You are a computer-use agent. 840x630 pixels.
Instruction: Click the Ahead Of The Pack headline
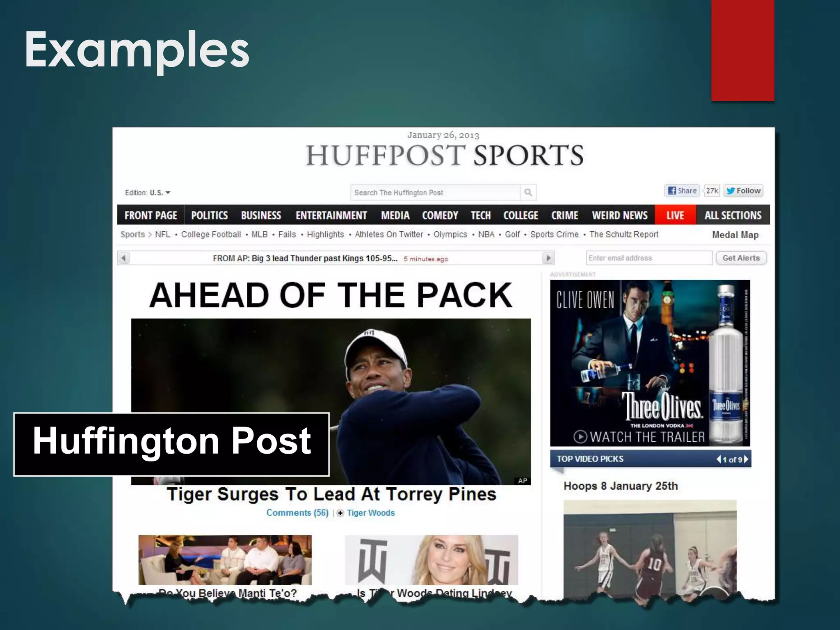tap(331, 295)
